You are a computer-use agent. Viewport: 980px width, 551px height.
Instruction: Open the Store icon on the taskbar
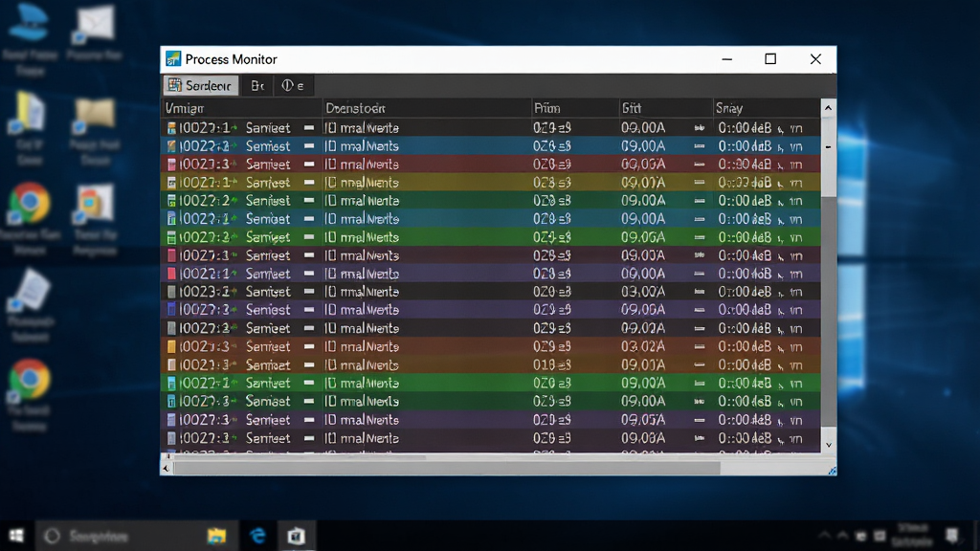click(x=297, y=536)
